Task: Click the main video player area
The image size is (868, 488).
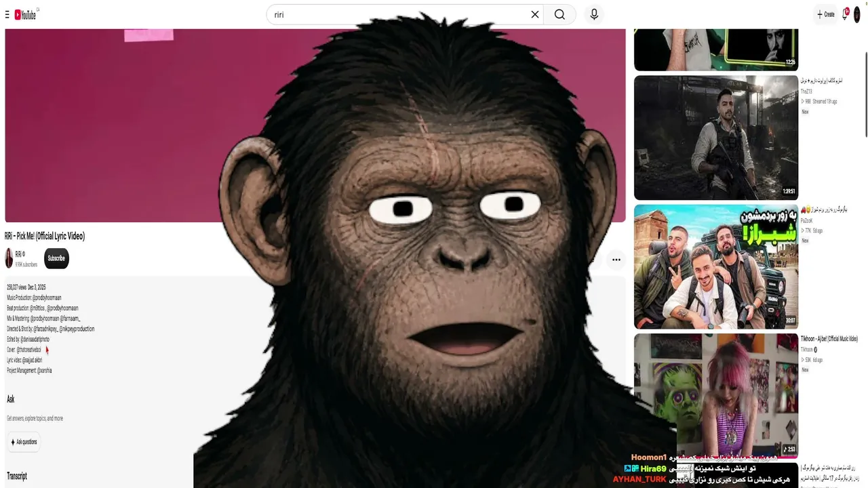Action: coord(315,125)
